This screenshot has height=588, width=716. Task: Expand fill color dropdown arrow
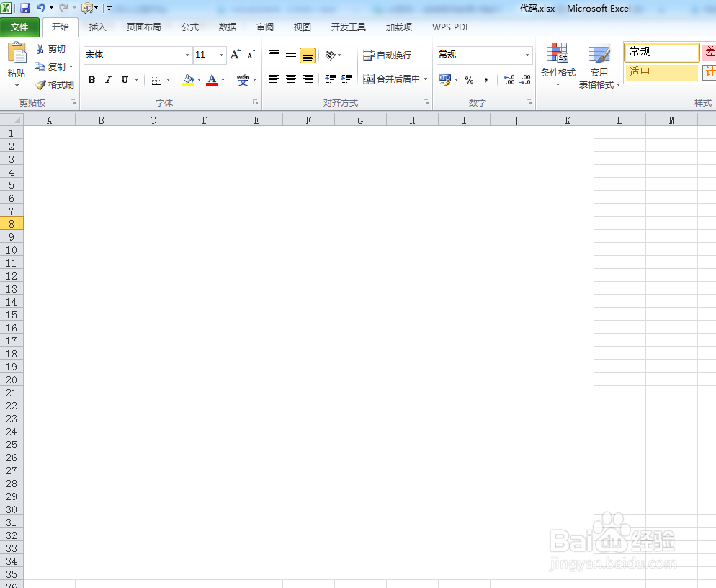[x=199, y=80]
